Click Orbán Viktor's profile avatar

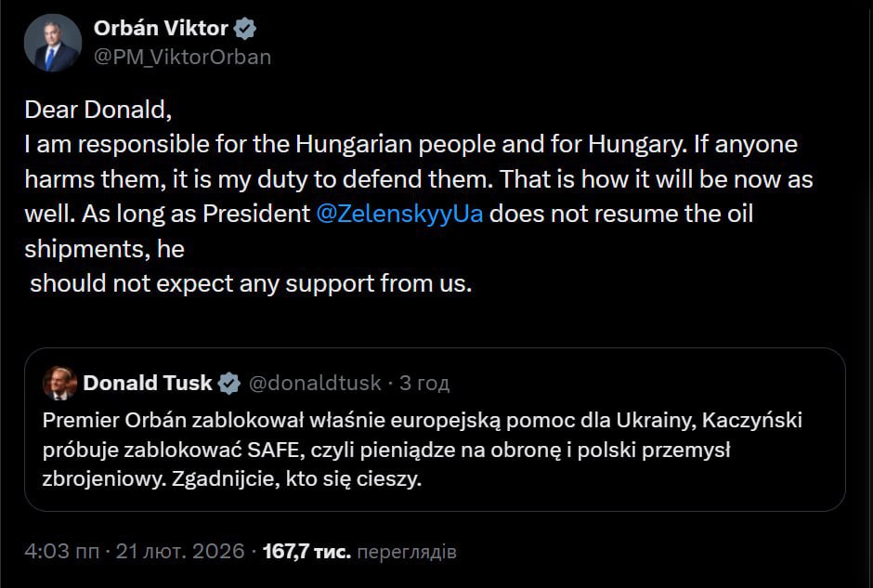pos(51,44)
